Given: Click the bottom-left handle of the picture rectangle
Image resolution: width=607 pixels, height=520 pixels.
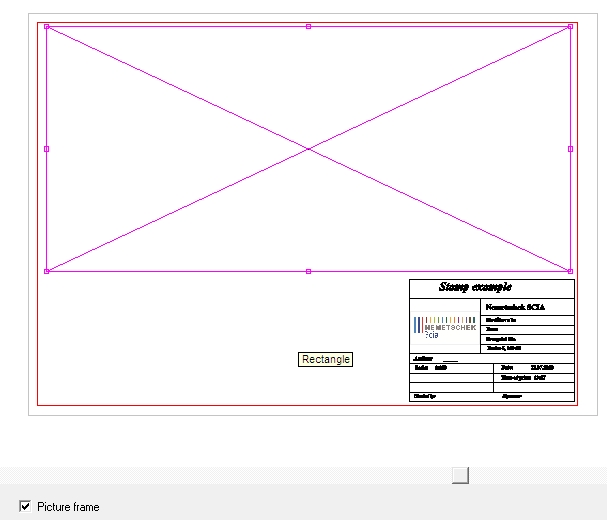Looking at the screenshot, I should pos(46,271).
